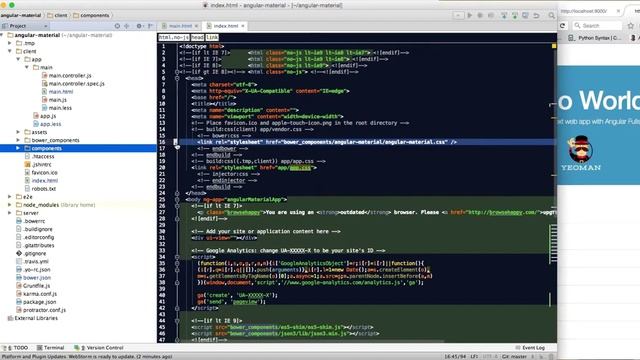Click scroll-from-source target icon in Project panel
The image size is (640, 360).
point(118,26)
